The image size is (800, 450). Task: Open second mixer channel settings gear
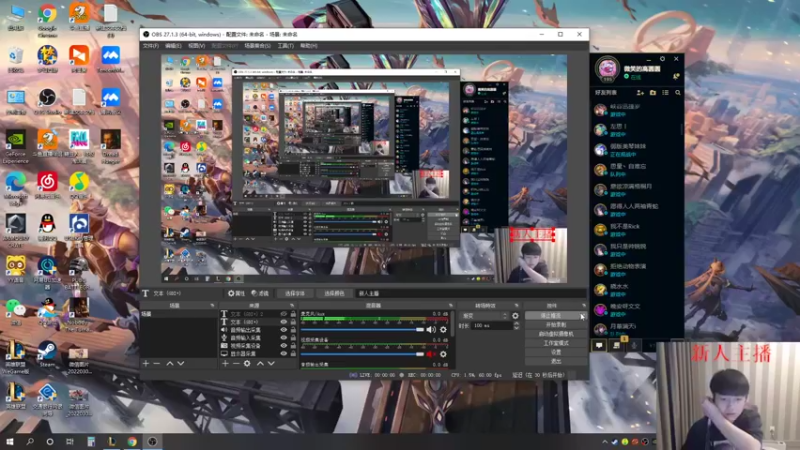443,354
